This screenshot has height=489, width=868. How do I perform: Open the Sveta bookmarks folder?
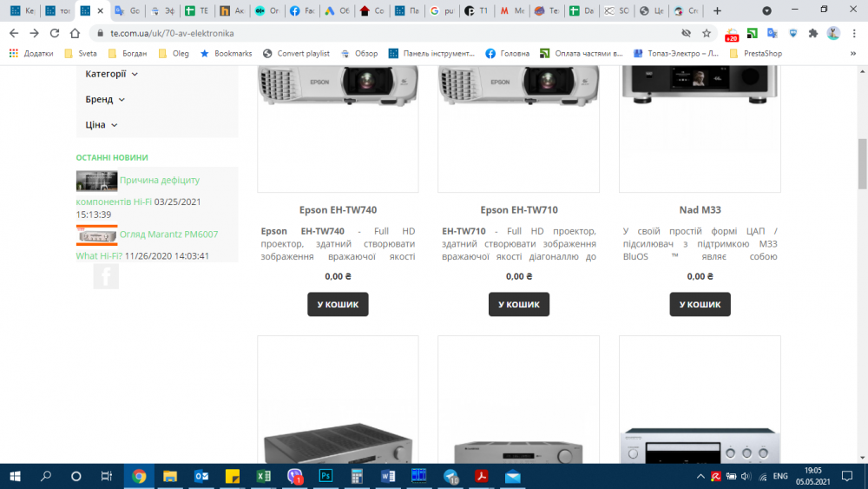click(x=81, y=54)
